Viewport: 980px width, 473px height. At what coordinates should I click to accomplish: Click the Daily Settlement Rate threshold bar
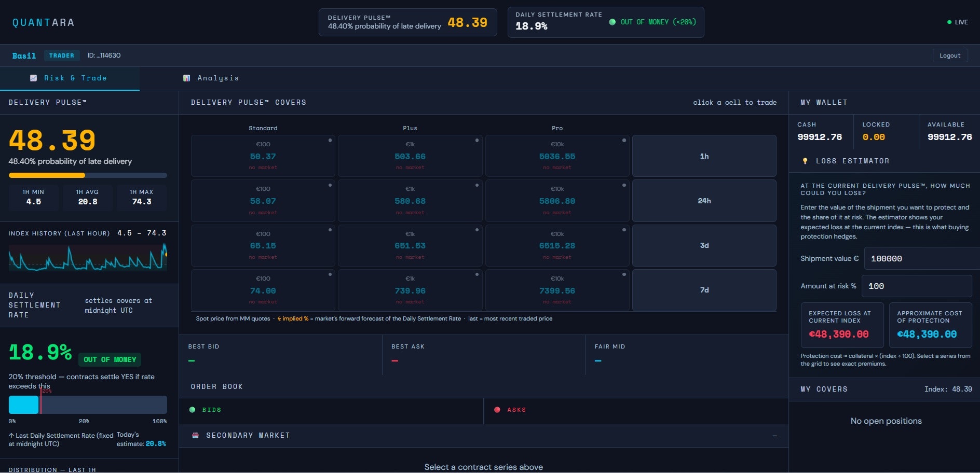pyautogui.click(x=88, y=405)
